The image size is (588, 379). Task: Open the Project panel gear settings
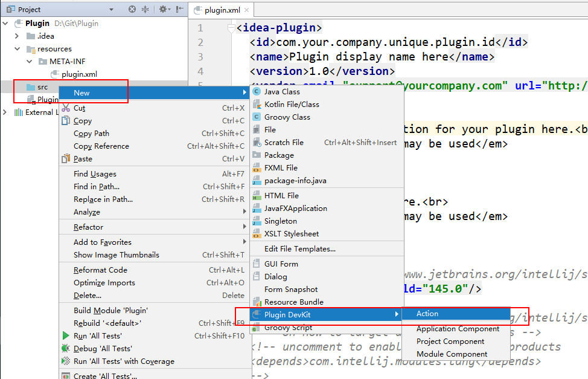click(x=164, y=10)
